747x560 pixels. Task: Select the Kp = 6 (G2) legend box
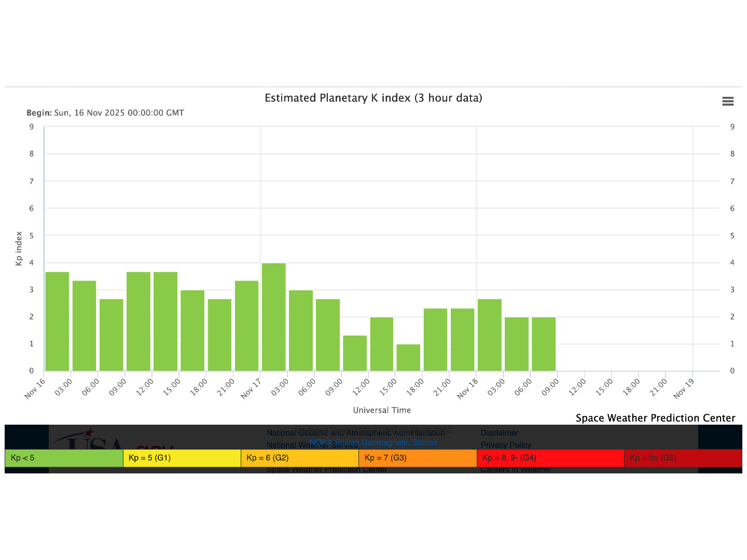(299, 458)
